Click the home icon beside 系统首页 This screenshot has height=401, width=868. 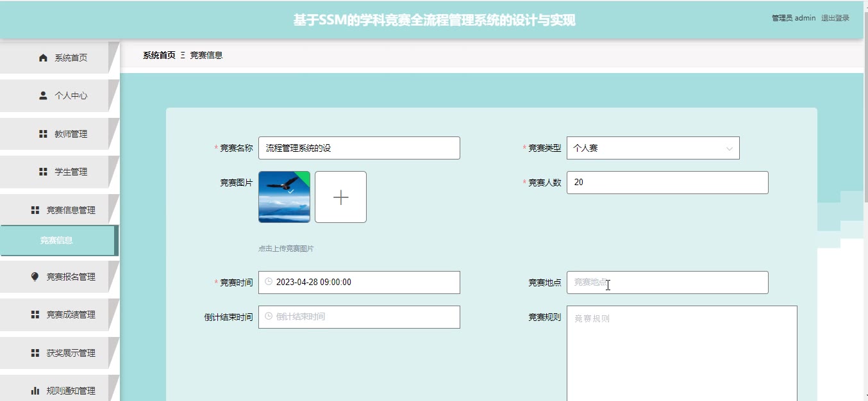point(44,58)
